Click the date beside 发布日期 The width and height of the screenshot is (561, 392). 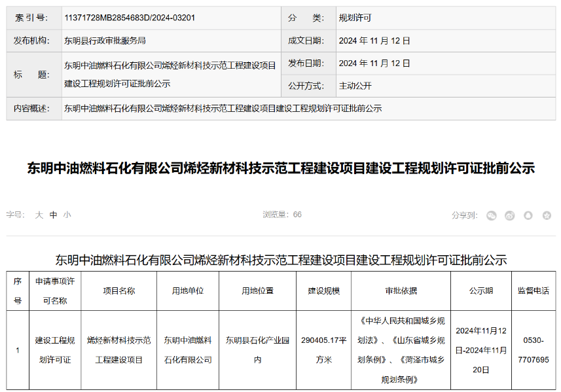coord(374,63)
